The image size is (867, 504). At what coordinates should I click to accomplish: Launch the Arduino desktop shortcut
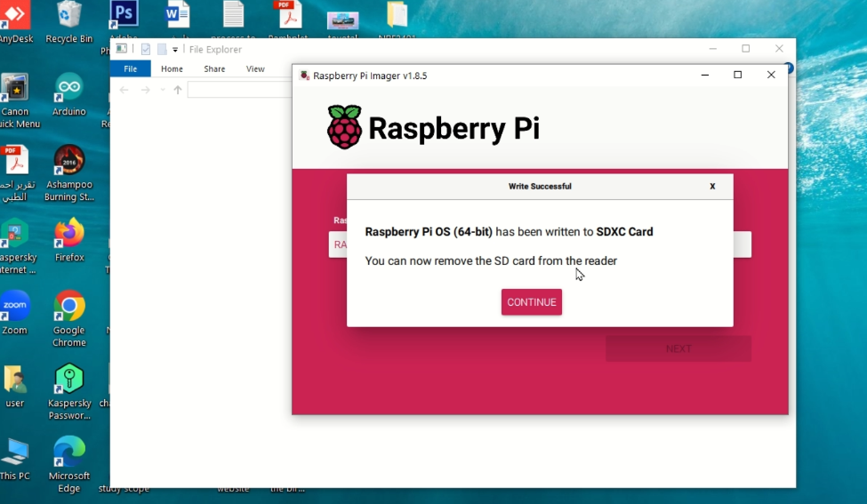69,95
